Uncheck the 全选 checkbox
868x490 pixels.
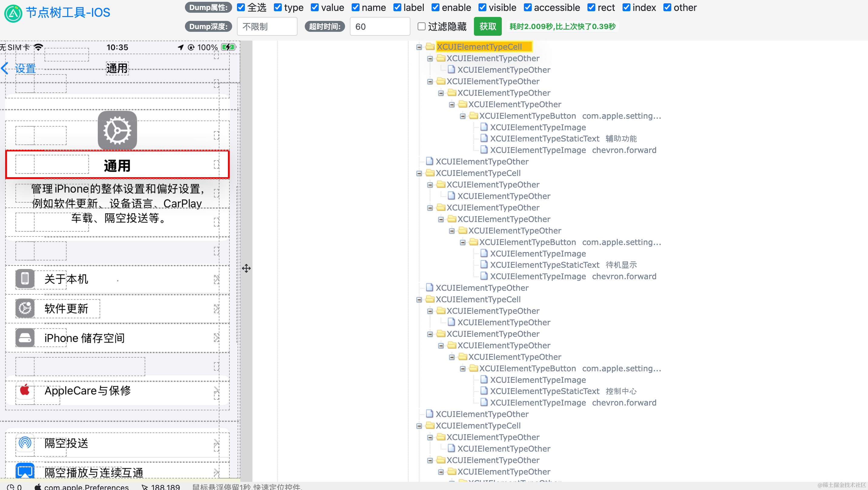tap(241, 7)
